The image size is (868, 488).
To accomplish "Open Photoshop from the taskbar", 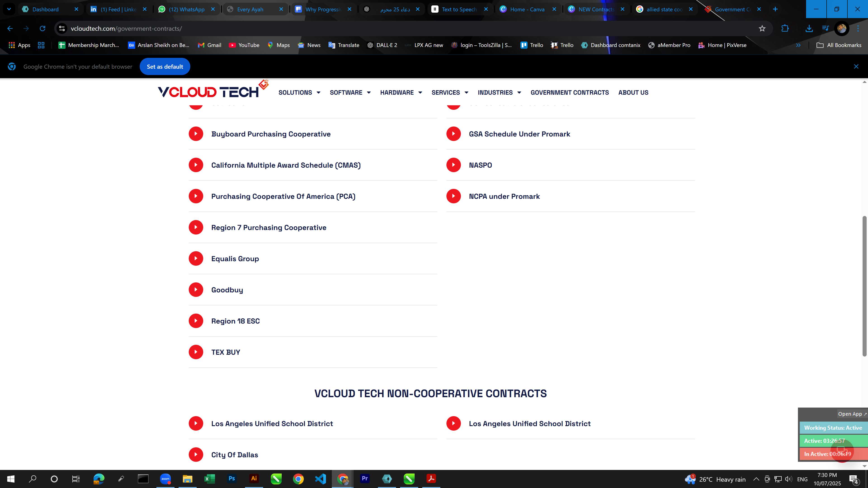I will click(232, 479).
